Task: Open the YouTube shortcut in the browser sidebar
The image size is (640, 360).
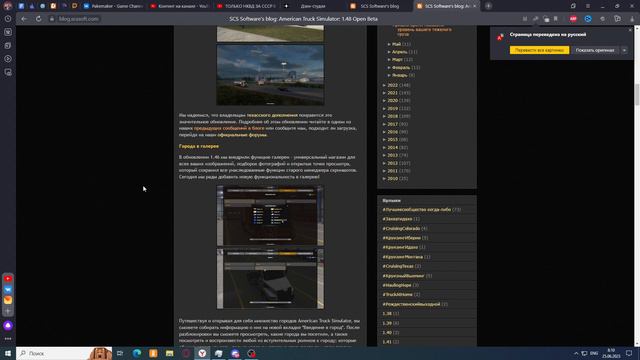Action: (8, 278)
